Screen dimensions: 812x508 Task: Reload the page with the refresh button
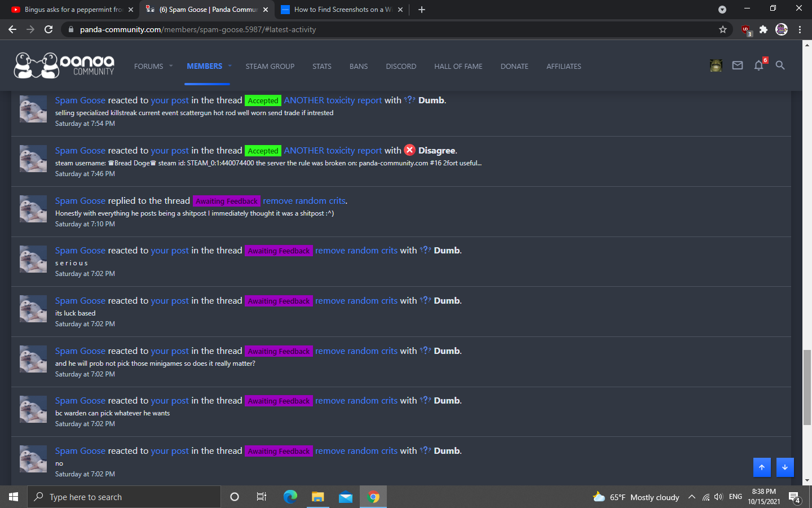48,29
